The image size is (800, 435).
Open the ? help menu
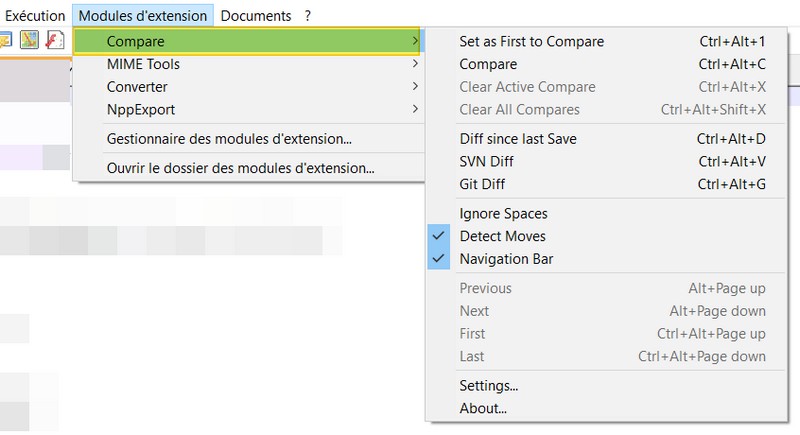308,15
